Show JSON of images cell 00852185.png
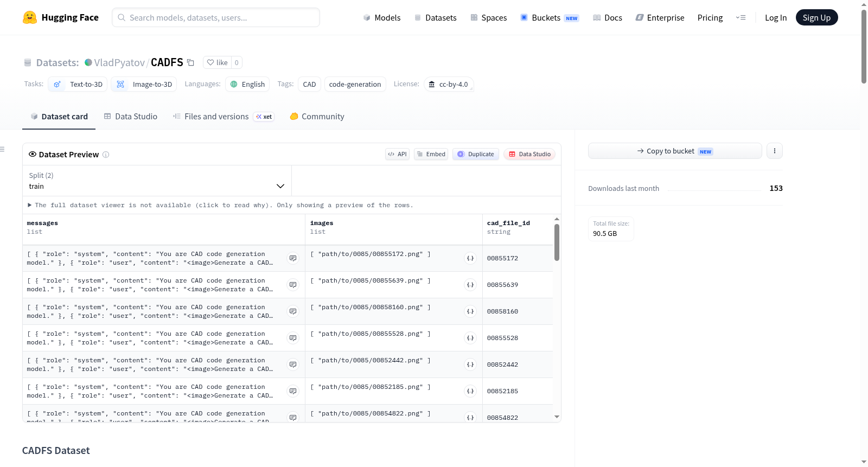Image resolution: width=868 pixels, height=467 pixels. click(470, 391)
